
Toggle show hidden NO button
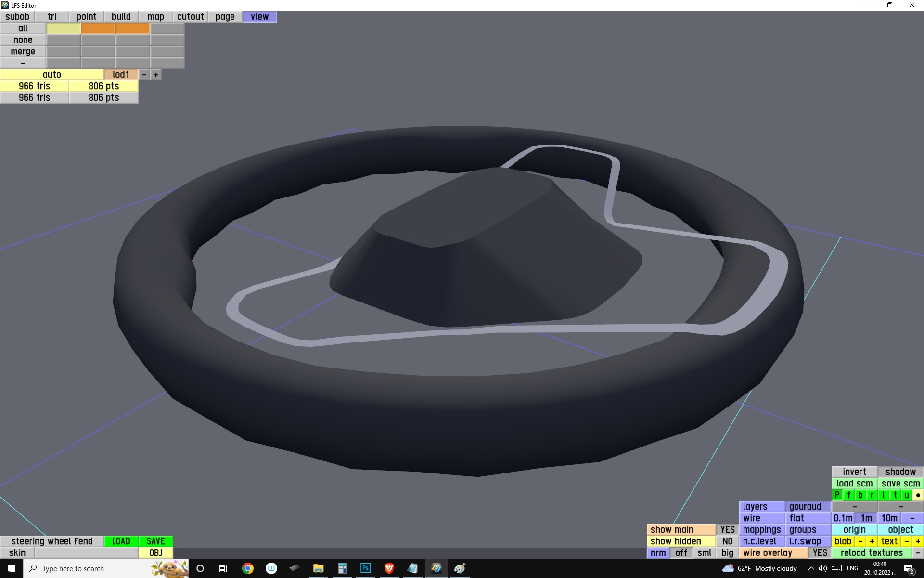[727, 541]
